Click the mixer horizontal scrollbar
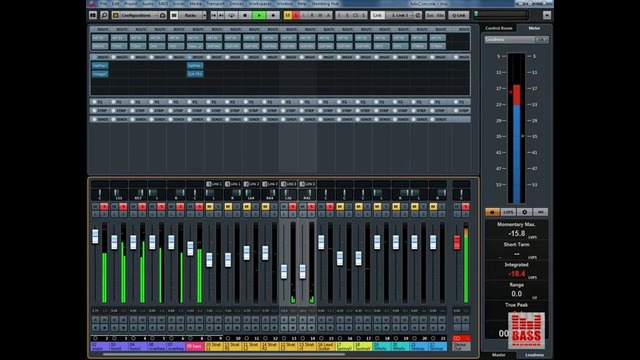This screenshot has height=360, width=640. pos(224,354)
